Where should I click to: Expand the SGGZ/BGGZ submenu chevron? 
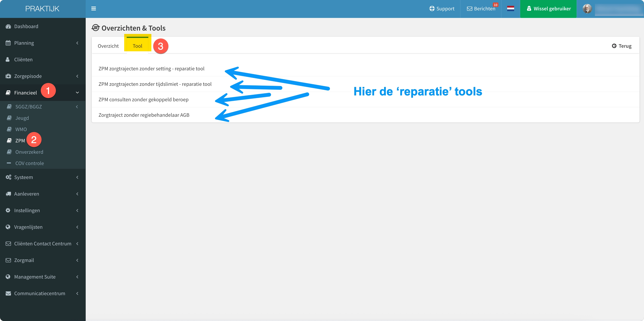(x=77, y=107)
